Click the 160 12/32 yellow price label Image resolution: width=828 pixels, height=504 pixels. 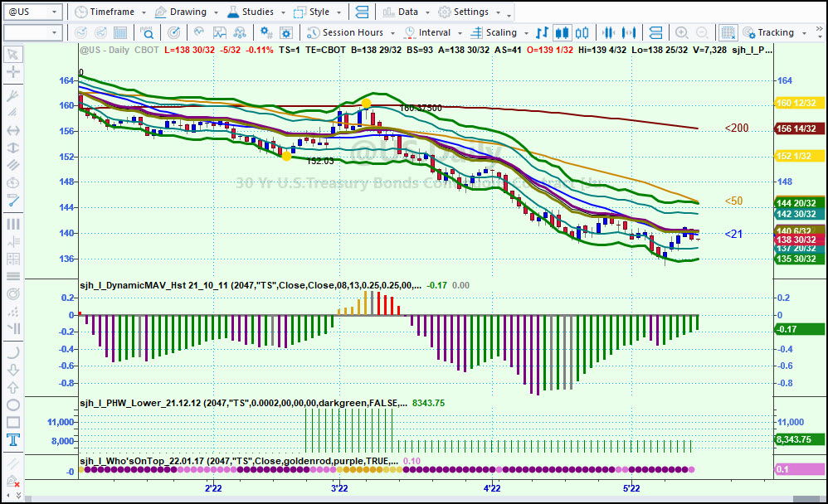[x=798, y=103]
